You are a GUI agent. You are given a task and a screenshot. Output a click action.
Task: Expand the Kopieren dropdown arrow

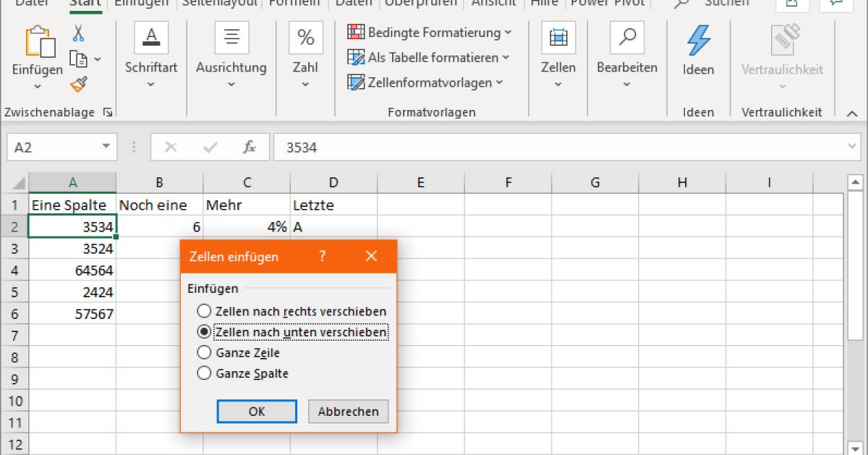point(98,59)
